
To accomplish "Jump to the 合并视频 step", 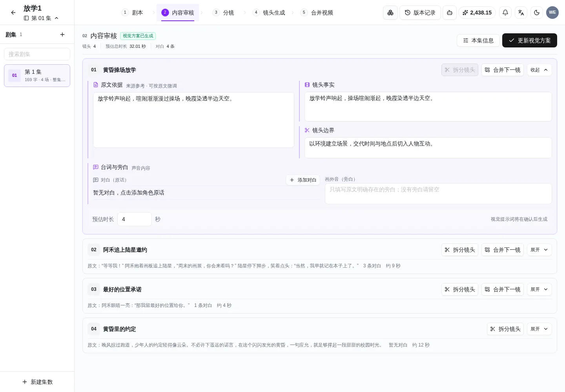I will coord(317,13).
